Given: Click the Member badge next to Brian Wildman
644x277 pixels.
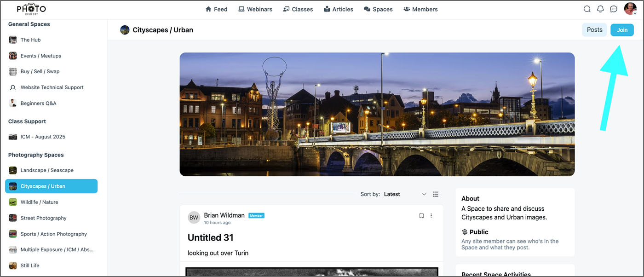Looking at the screenshot, I should [x=257, y=215].
